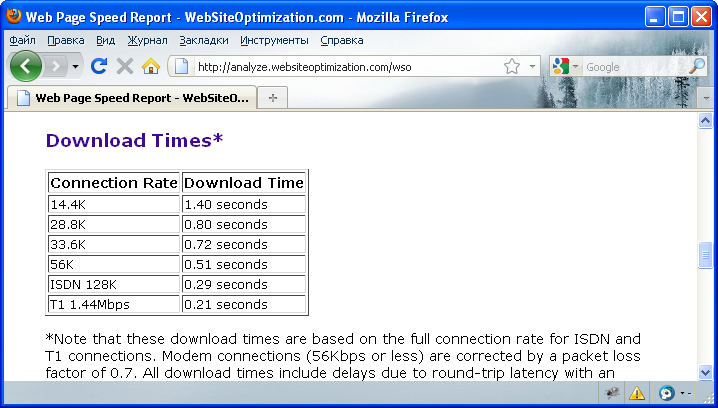
Task: Select the 33.6K table cell
Action: tap(114, 245)
